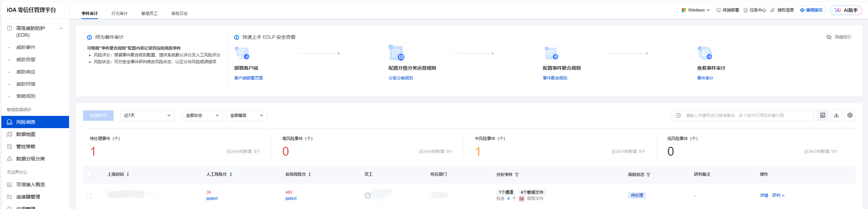This screenshot has width=868, height=209.
Task: Switch to the 行为审计 tab
Action: pyautogui.click(x=119, y=14)
